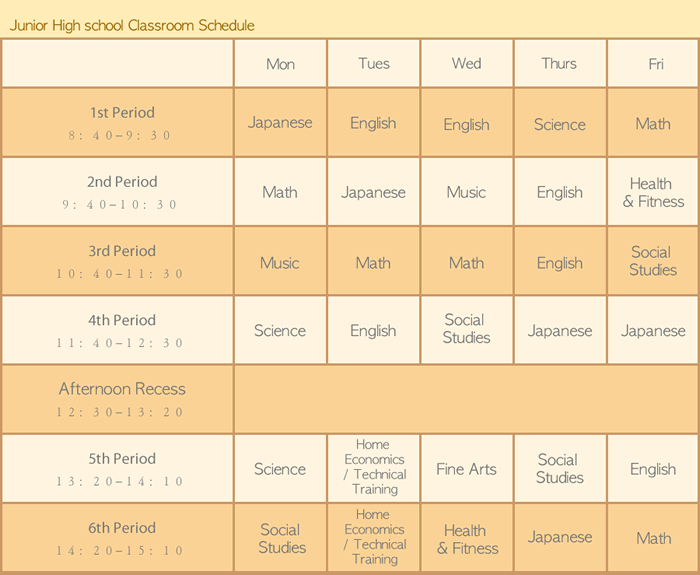The height and width of the screenshot is (575, 700).
Task: Click Thursday's 1st period Science cell
Action: click(x=559, y=124)
